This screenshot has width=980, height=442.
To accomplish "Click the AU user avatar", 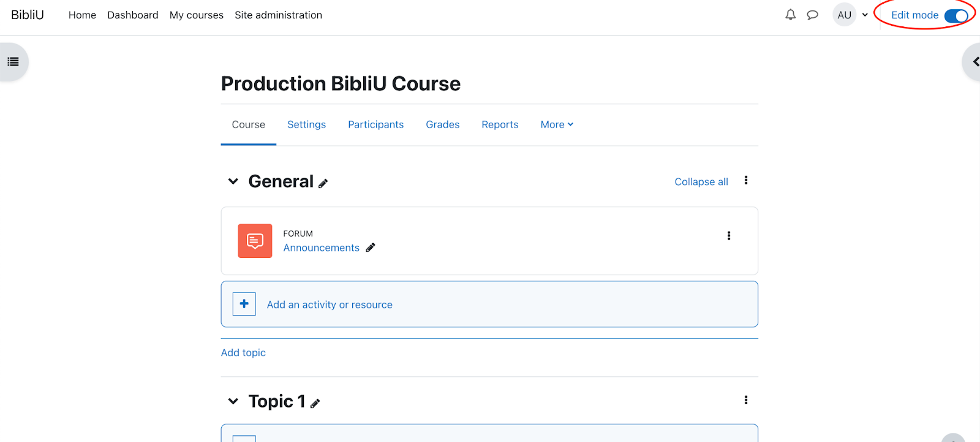I will click(845, 15).
